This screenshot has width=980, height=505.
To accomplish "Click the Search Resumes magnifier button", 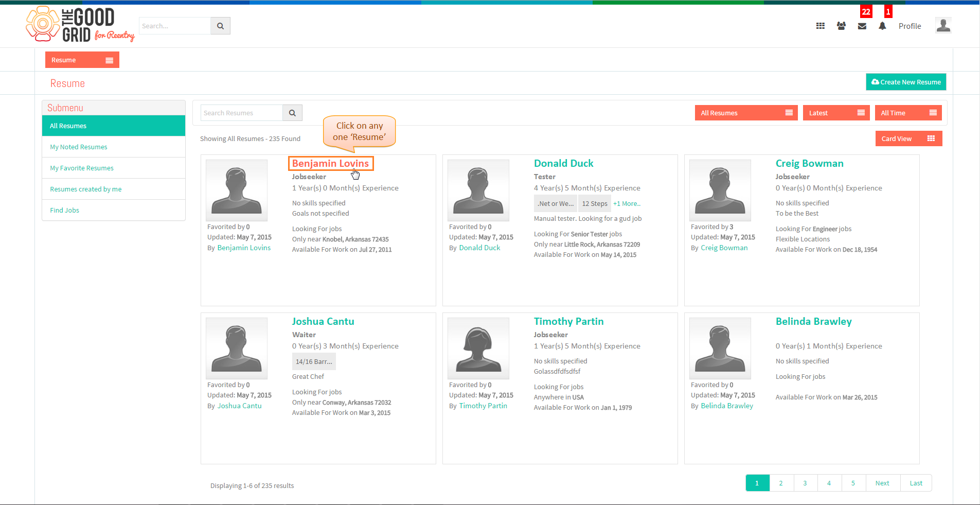I will click(292, 113).
